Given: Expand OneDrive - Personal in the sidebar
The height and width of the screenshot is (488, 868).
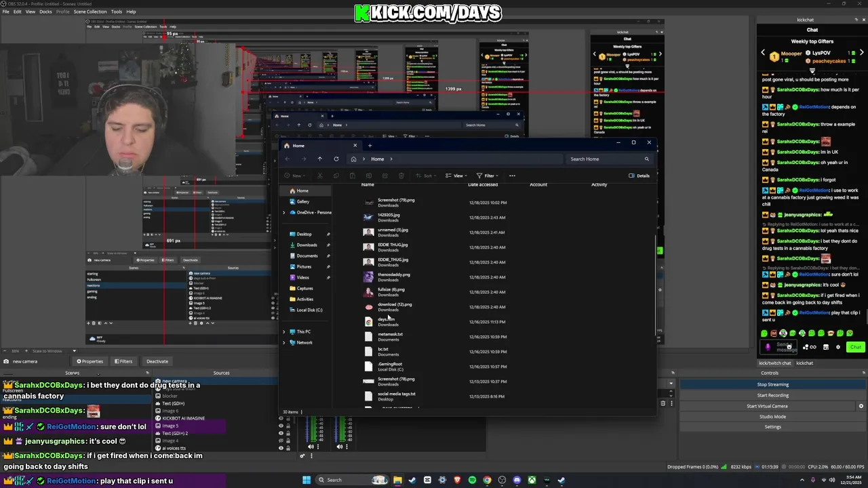Looking at the screenshot, I should pos(284,212).
